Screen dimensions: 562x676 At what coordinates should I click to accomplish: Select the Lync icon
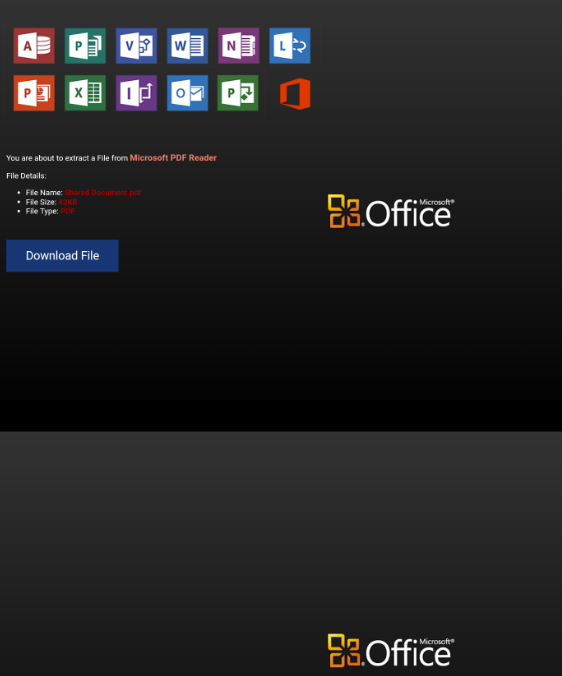coord(290,46)
